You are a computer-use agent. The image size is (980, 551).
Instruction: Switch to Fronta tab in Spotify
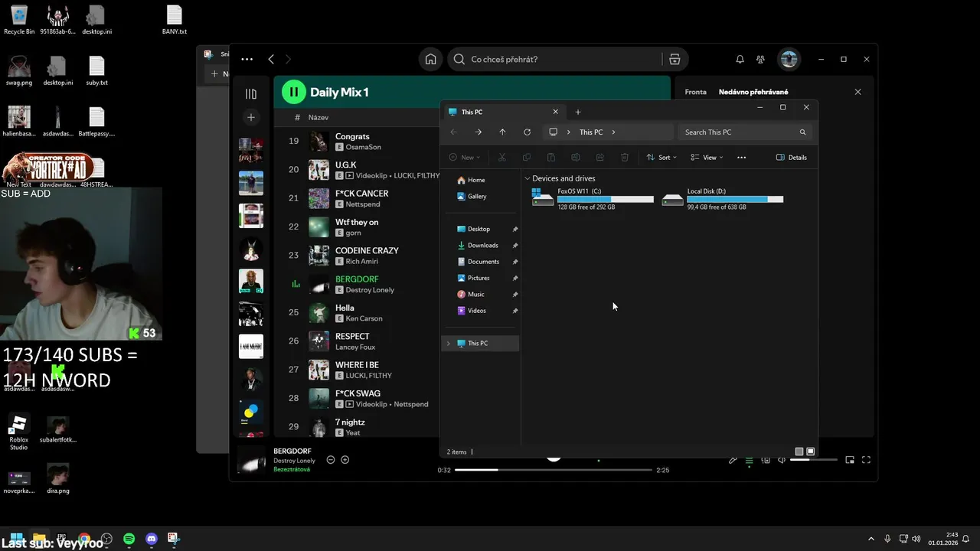pos(695,92)
